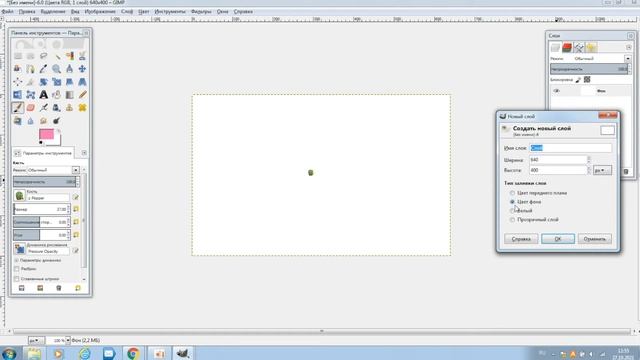Select the Dodge/Burn tool
The height and width of the screenshot is (360, 640).
click(x=57, y=121)
